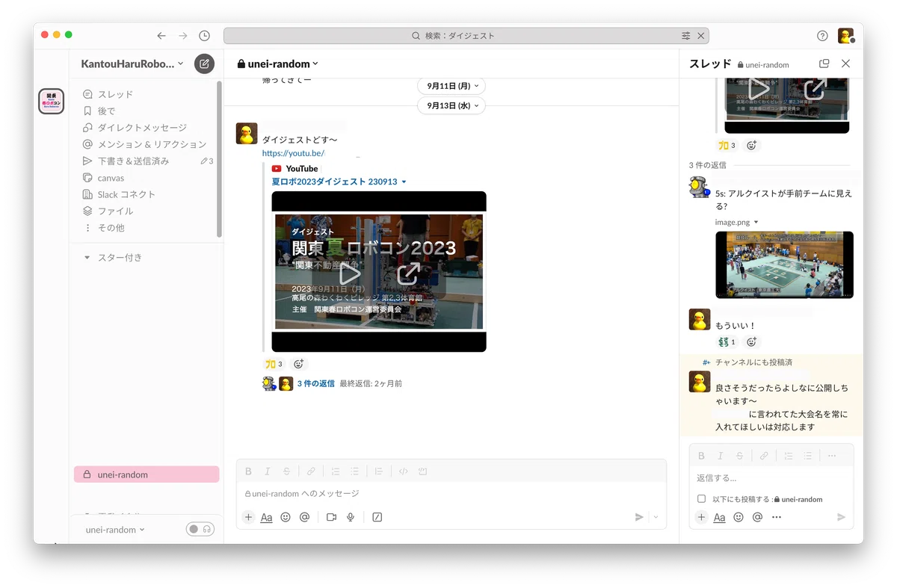The height and width of the screenshot is (588, 897).
Task: Open the youtu.be link in the message
Action: [292, 153]
